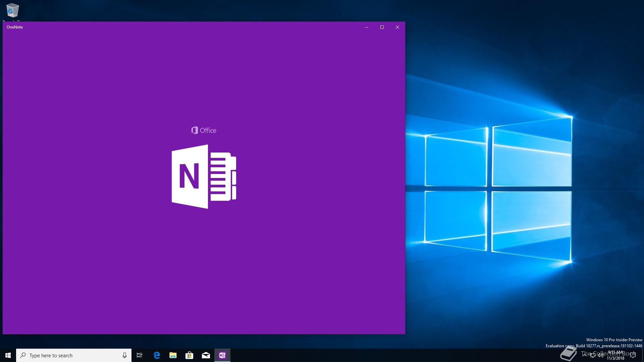
Task: Open the Mail app from the taskbar
Action: click(x=206, y=355)
